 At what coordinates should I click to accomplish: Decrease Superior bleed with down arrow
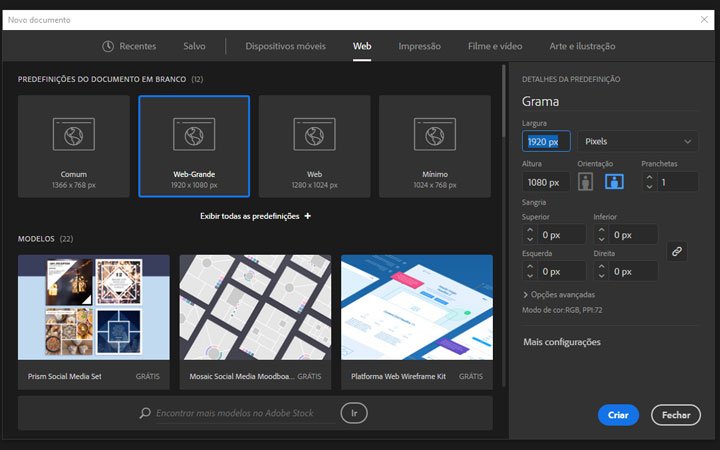tap(530, 239)
